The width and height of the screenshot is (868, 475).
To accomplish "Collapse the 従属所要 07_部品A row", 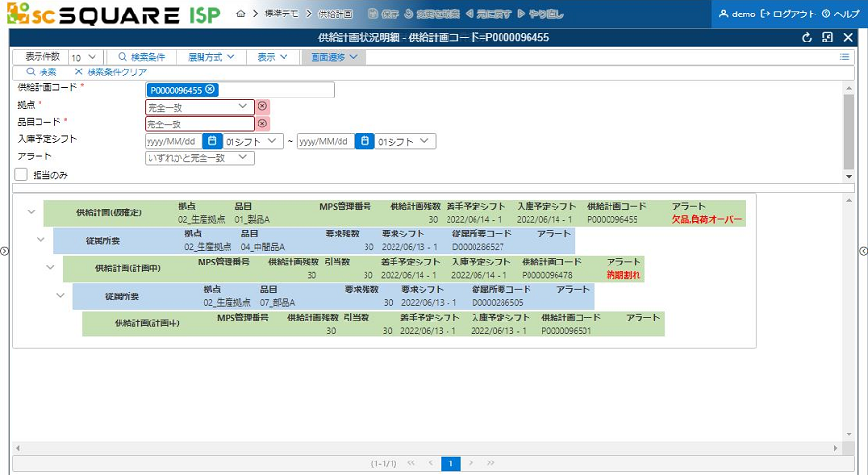I will click(x=61, y=295).
